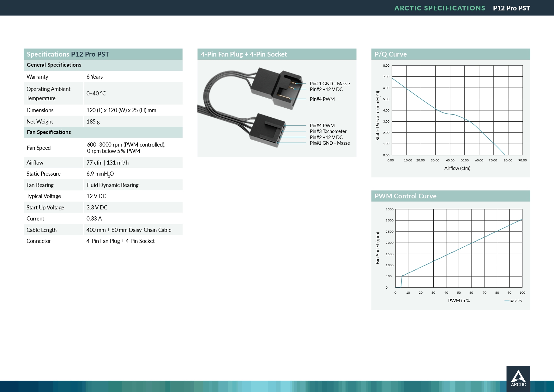
Task: Click the '@12.0 V' chart legend entry
Action: click(x=514, y=301)
